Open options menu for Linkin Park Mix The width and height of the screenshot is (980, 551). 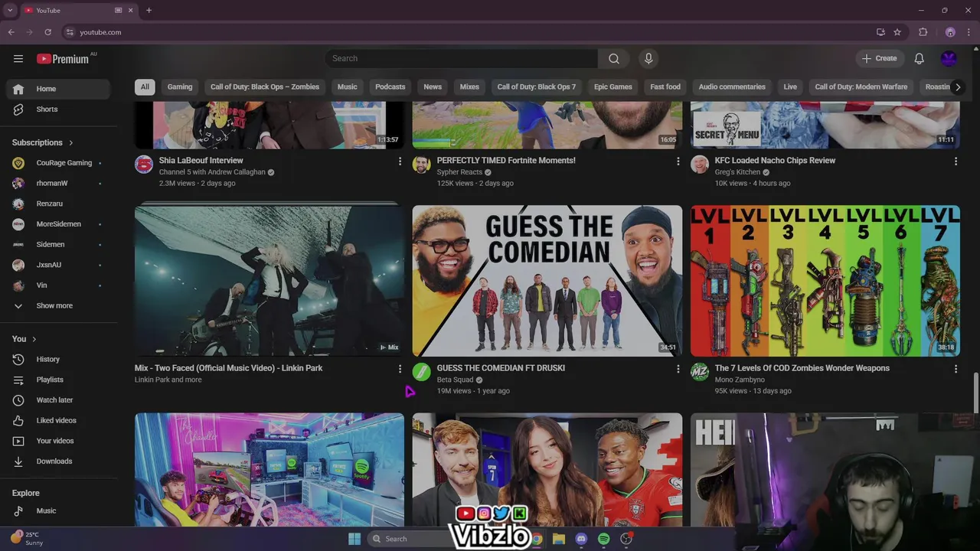tap(400, 369)
